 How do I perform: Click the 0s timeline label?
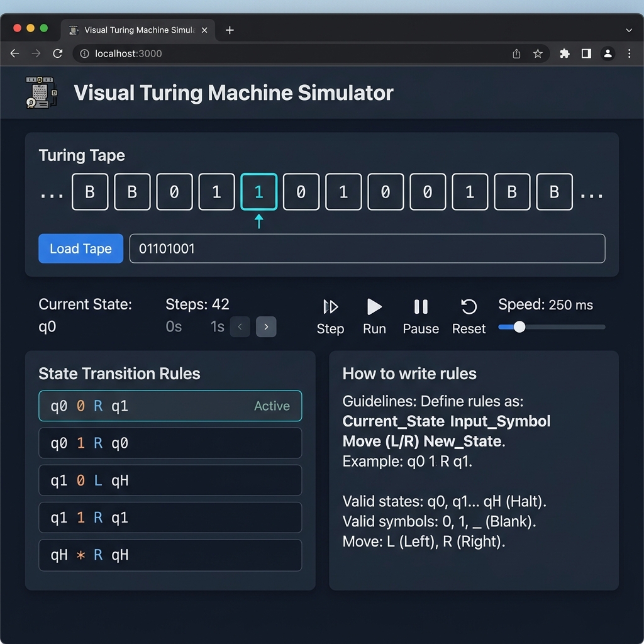click(x=174, y=327)
